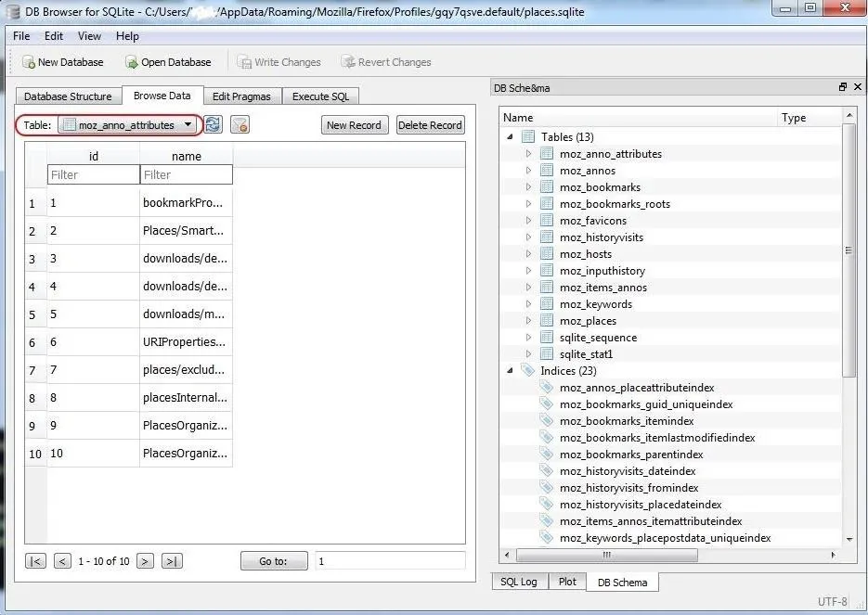Click the DB Browser app icon in title bar
Viewport: 868px width, 615px height.
pos(12,12)
